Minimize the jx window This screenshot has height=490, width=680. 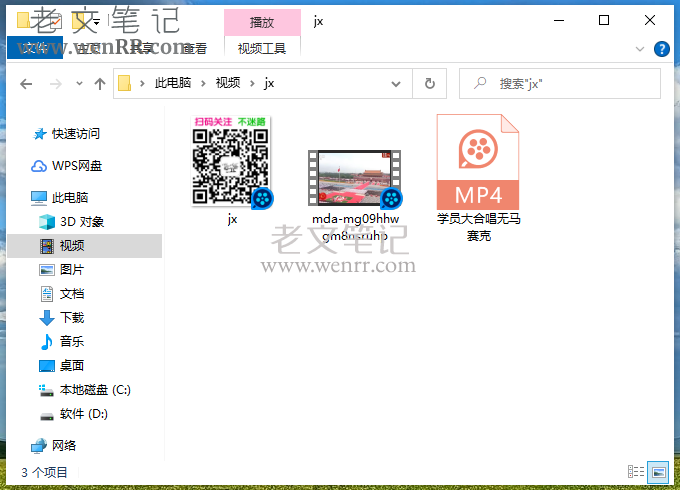[559, 20]
